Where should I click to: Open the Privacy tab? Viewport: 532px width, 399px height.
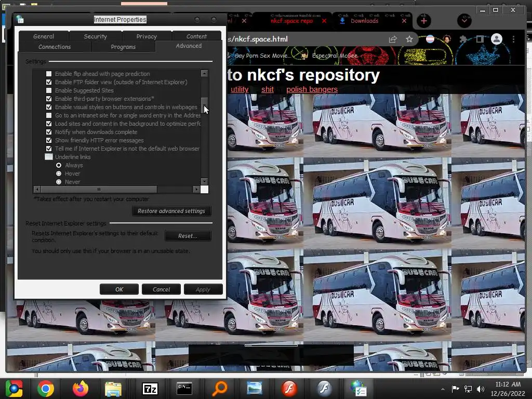[147, 36]
